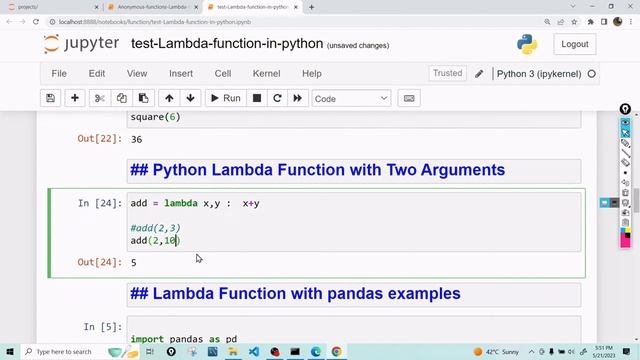The image size is (640, 360).
Task: Move selected cell up with the arrow
Action: pos(169,98)
